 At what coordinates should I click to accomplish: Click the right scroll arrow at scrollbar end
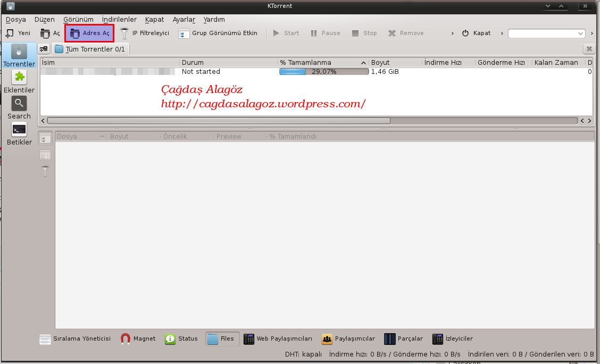tap(590, 121)
